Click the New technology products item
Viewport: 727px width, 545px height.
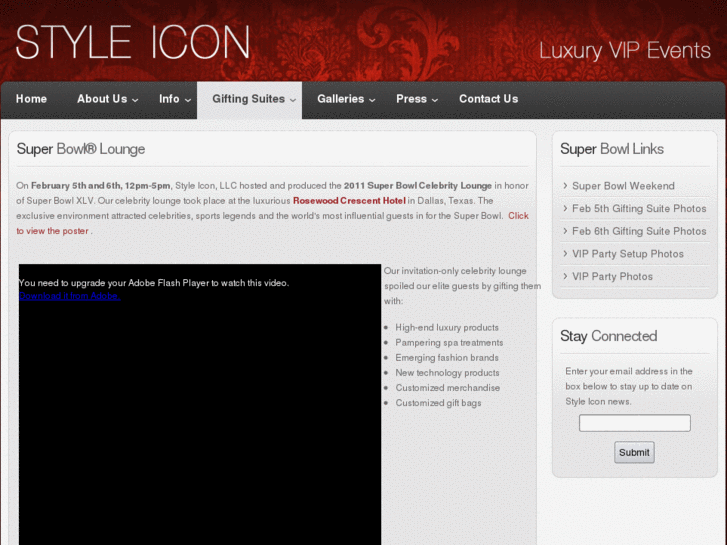pyautogui.click(x=447, y=373)
